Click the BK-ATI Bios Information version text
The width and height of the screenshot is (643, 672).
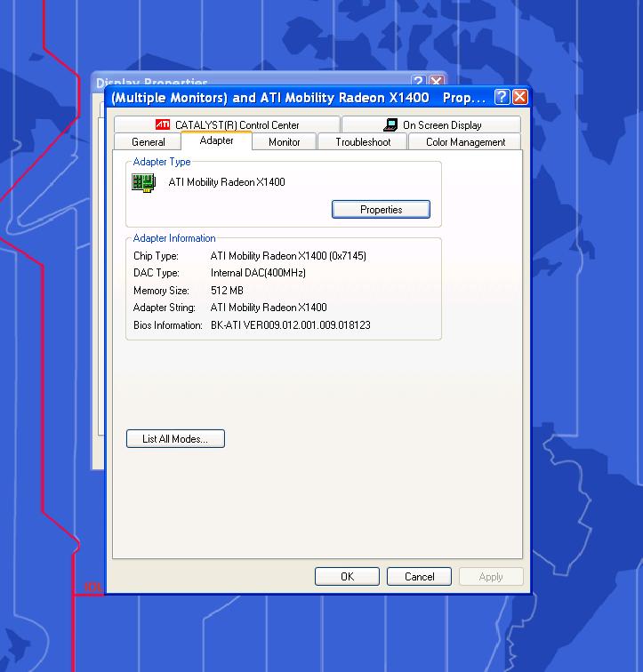click(x=291, y=325)
